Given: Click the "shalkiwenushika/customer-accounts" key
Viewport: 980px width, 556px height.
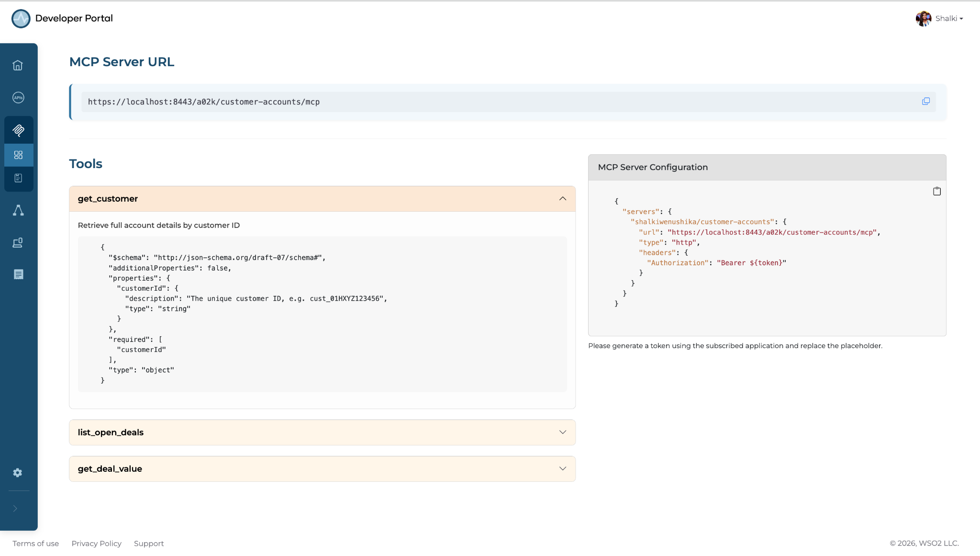Looking at the screenshot, I should [x=702, y=222].
